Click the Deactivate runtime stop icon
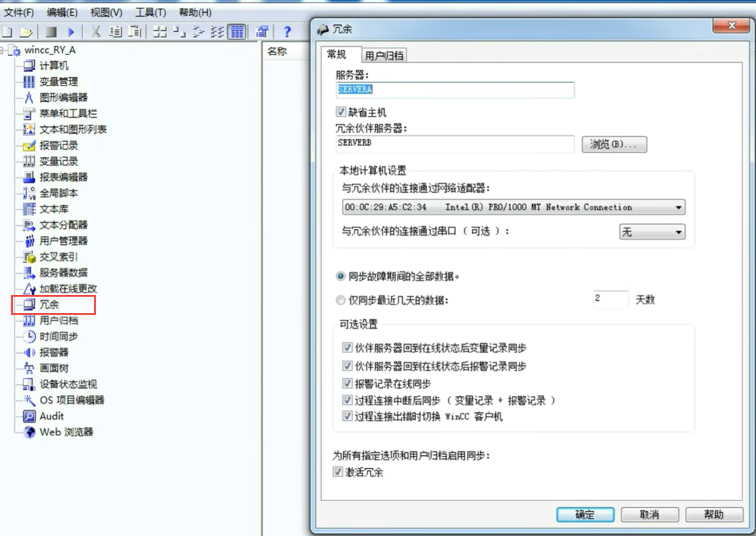The image size is (756, 536). [51, 32]
